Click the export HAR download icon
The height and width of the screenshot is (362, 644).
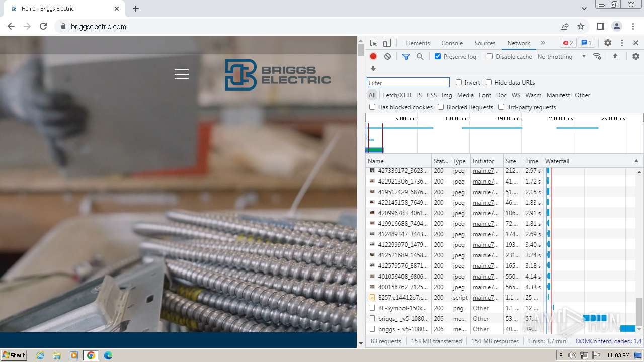point(373,69)
